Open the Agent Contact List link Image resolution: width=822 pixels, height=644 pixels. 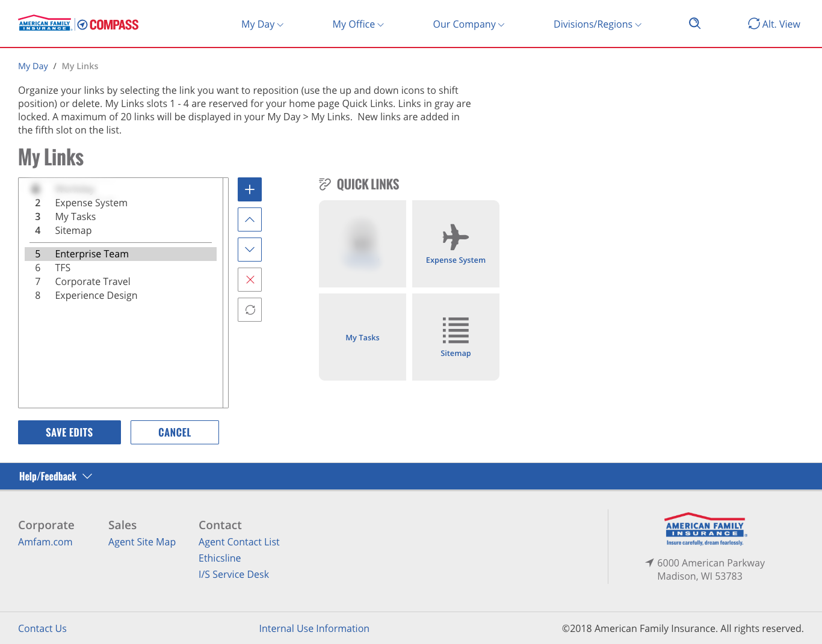pyautogui.click(x=239, y=542)
